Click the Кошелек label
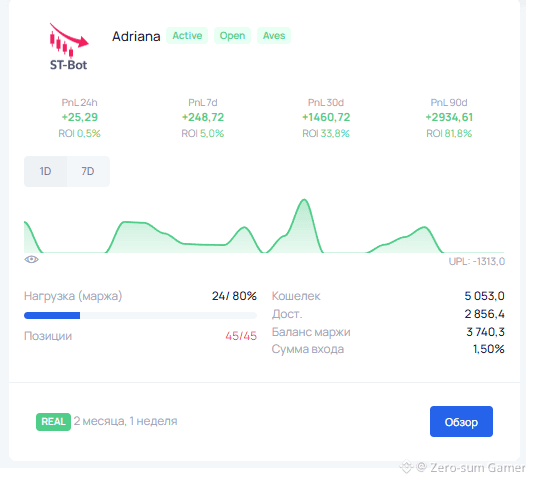 point(296,296)
